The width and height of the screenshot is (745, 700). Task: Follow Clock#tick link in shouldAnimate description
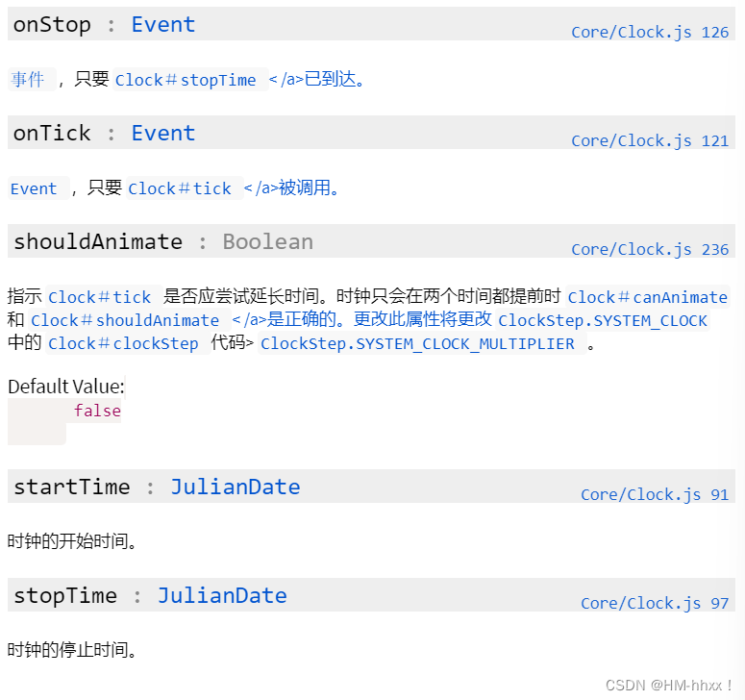99,297
